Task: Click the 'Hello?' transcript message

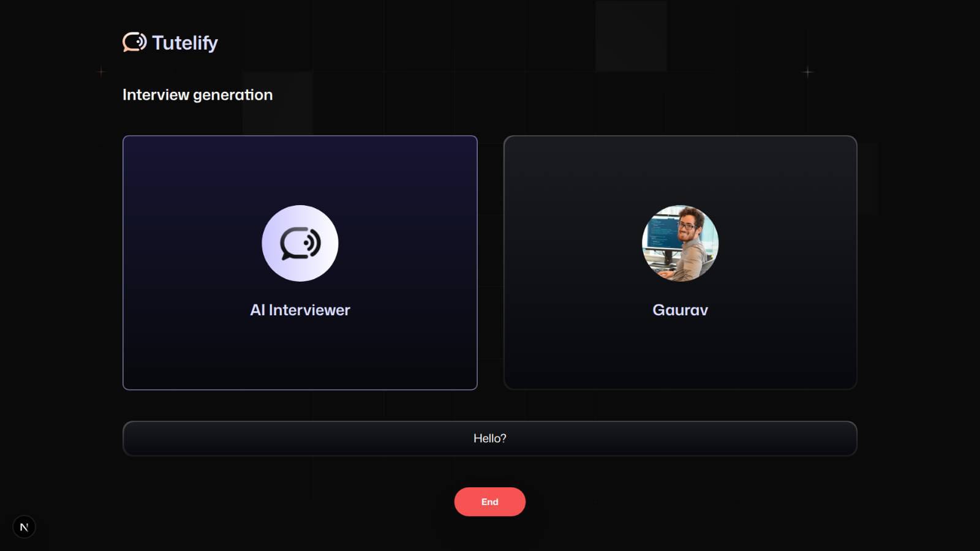Action: point(490,438)
